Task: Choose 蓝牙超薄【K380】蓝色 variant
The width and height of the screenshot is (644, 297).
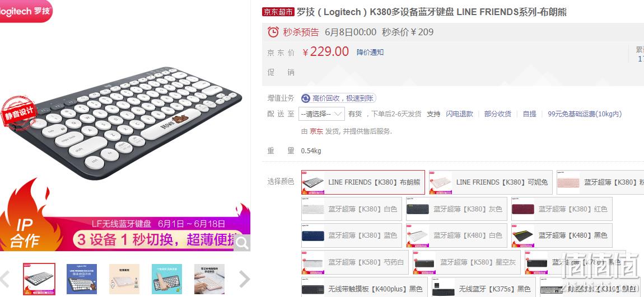Action: pyautogui.click(x=352, y=235)
